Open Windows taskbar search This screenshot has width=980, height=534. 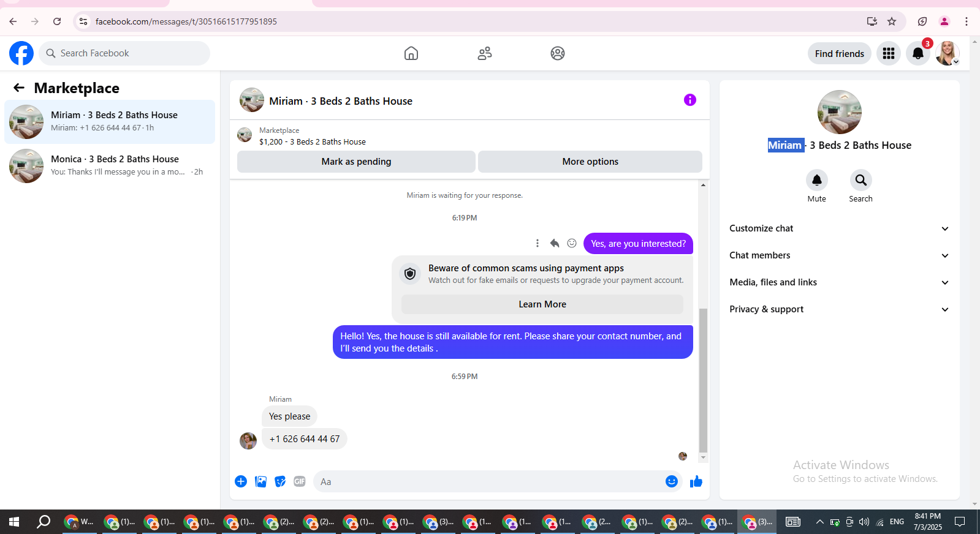click(43, 522)
